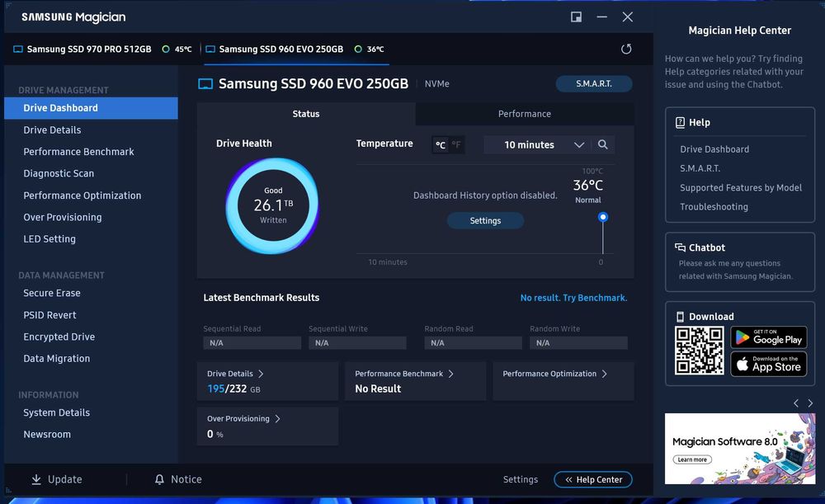Expand Drive Details card chevron
The image size is (825, 504).
(261, 374)
